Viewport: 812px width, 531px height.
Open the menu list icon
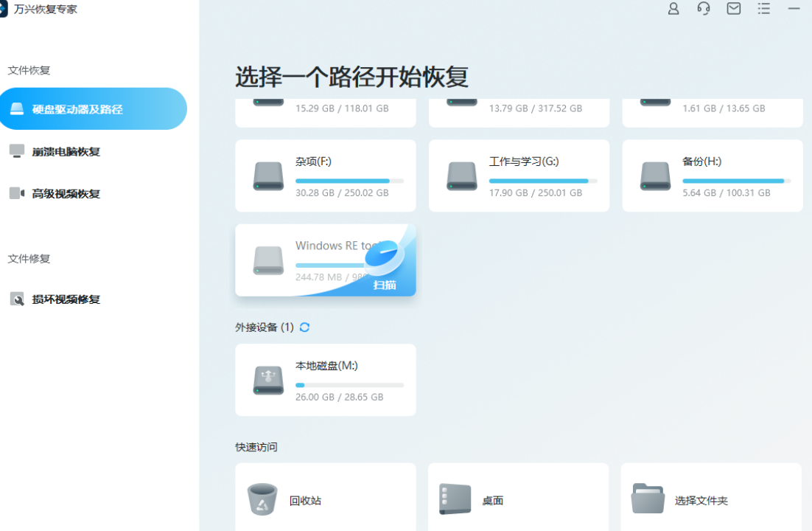764,9
